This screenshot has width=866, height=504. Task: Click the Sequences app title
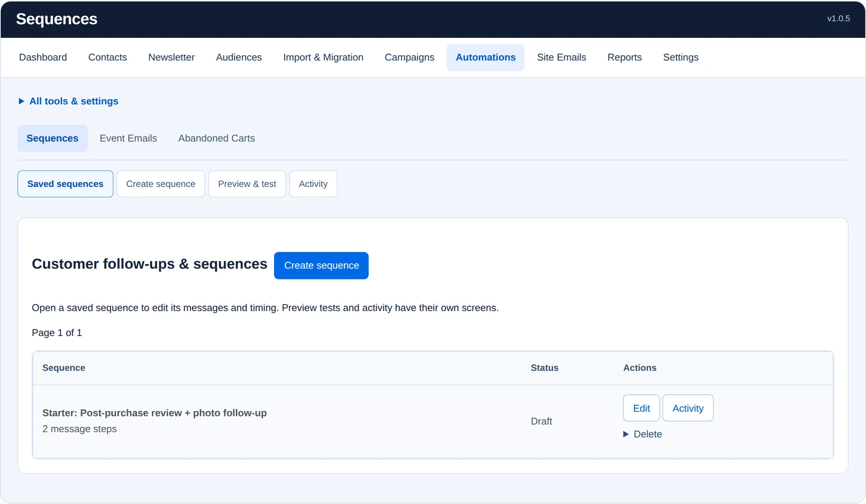57,19
